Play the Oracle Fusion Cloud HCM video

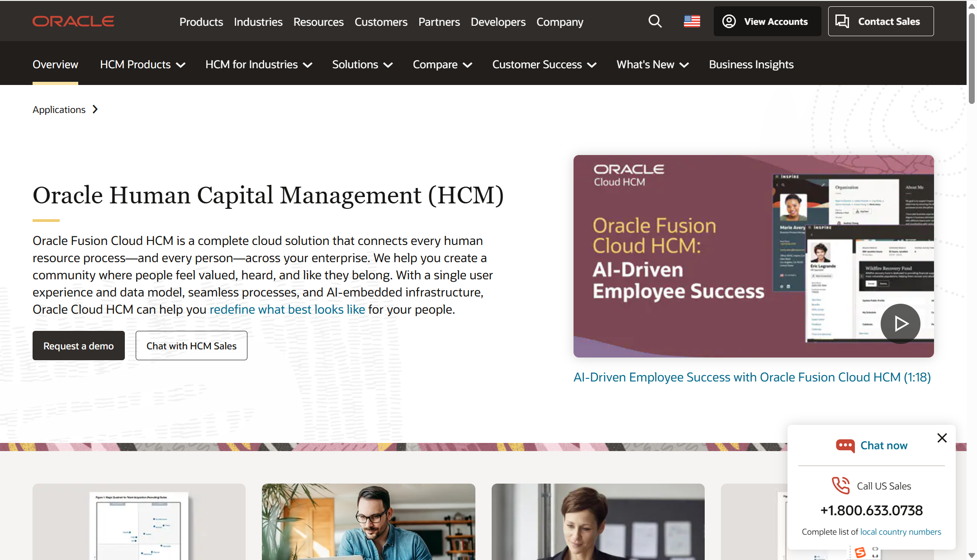[900, 323]
